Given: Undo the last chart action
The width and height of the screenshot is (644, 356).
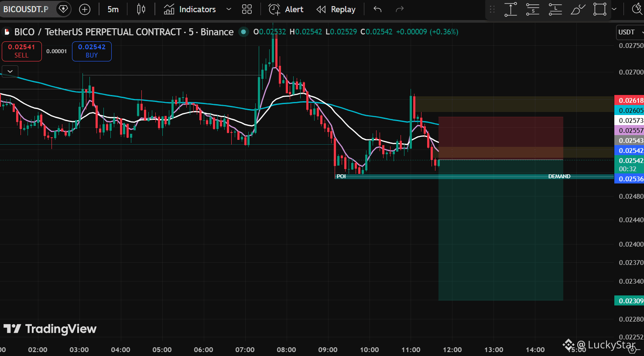Looking at the screenshot, I should pyautogui.click(x=378, y=9).
